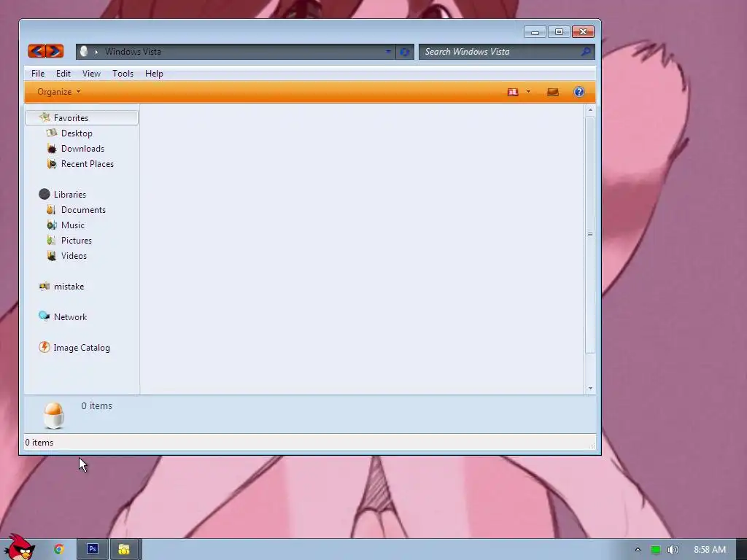Open the Music library

click(x=72, y=225)
